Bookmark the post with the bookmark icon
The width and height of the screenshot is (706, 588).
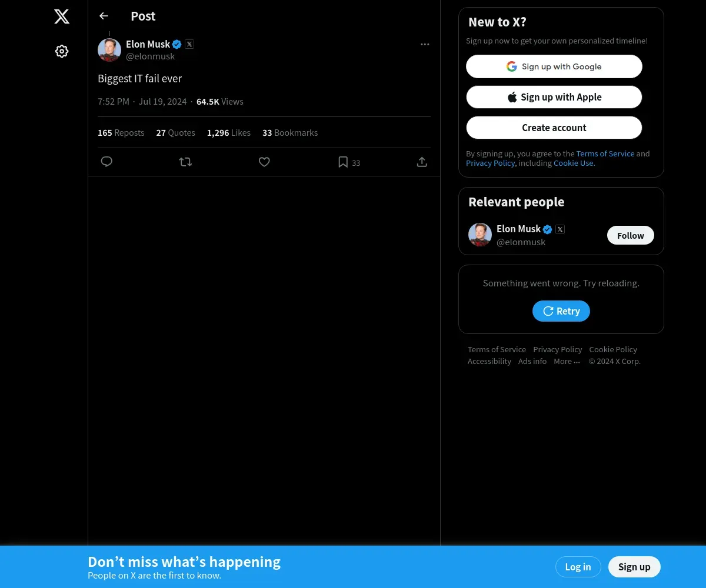tap(343, 162)
